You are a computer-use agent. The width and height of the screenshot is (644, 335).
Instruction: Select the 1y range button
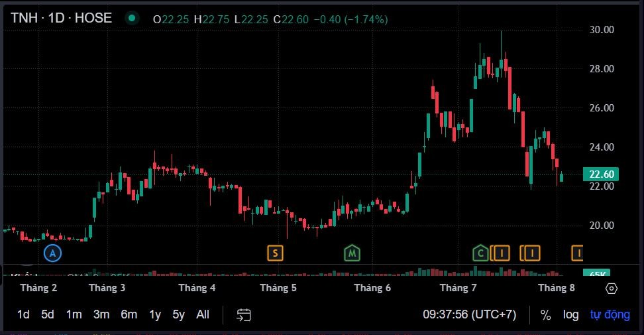(x=155, y=314)
